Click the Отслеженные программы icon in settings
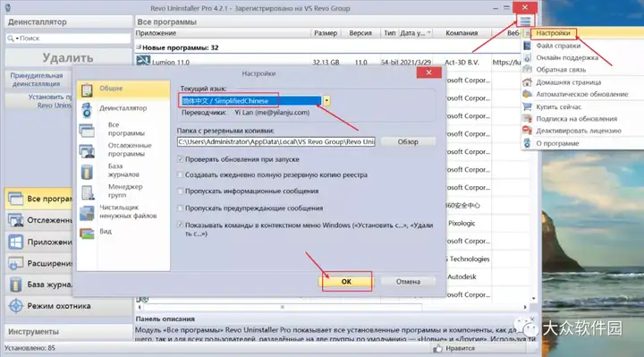This screenshot has height=357, width=644. coord(87,151)
